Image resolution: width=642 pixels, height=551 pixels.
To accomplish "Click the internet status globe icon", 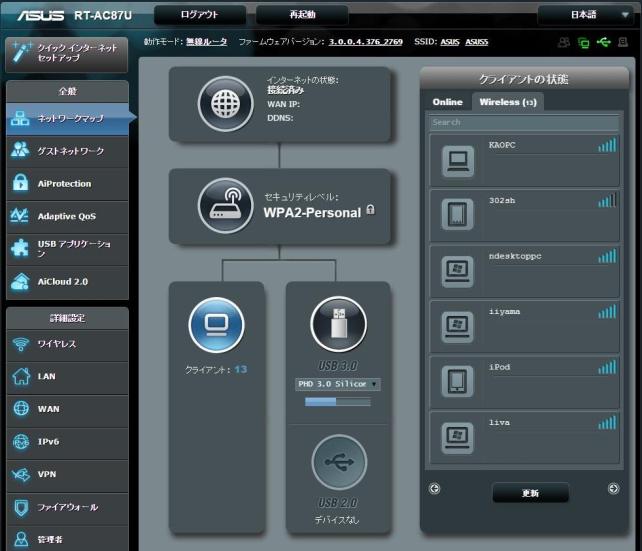I will [x=226, y=104].
